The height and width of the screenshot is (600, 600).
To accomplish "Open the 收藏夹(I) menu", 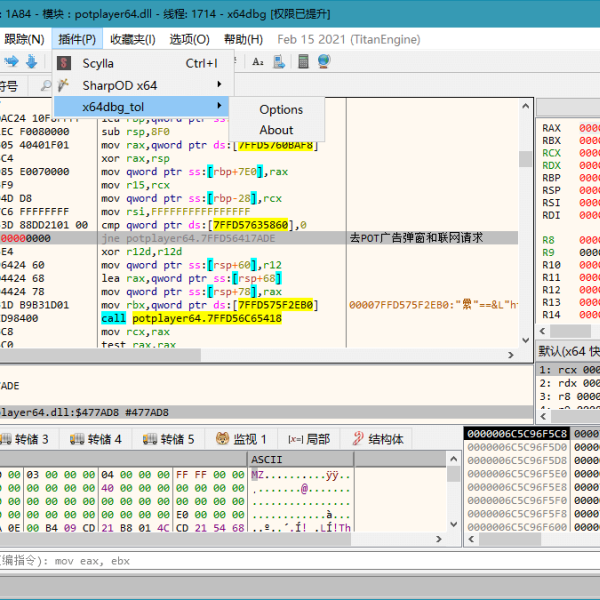I will pyautogui.click(x=133, y=39).
